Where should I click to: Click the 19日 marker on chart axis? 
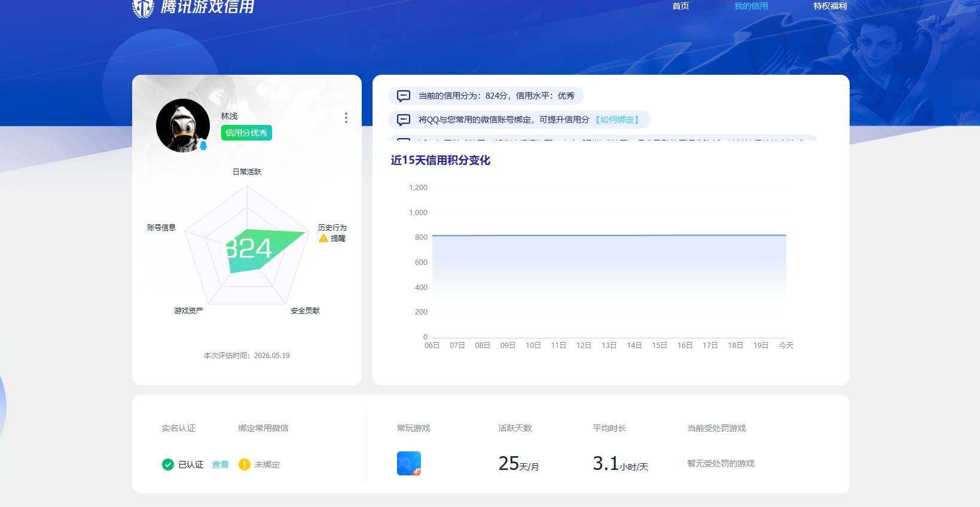761,346
